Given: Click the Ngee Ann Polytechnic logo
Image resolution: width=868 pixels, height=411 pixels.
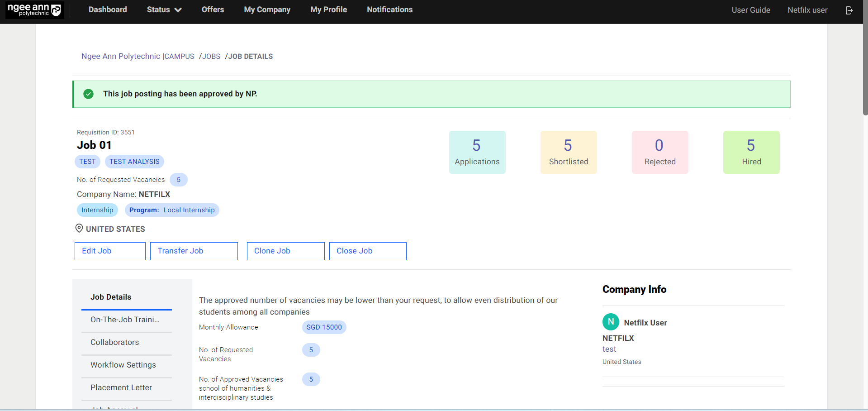Looking at the screenshot, I should [x=34, y=10].
